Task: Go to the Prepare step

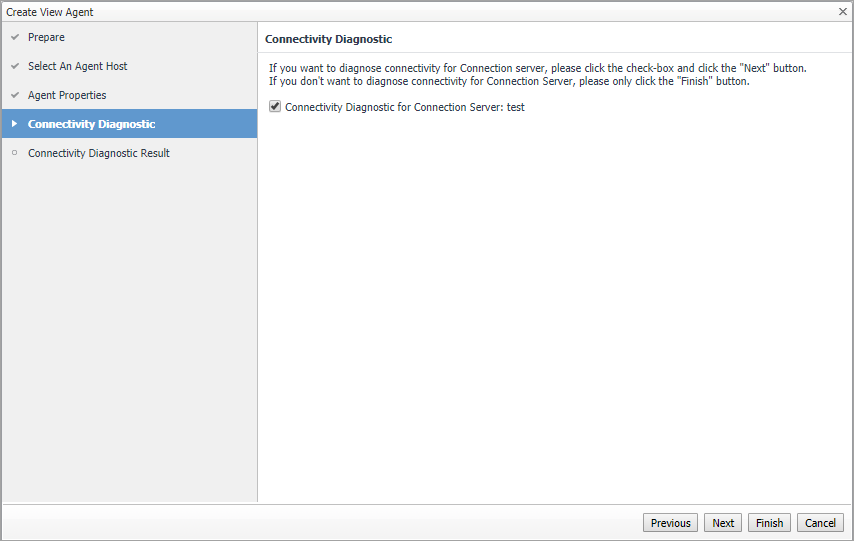Action: point(46,38)
